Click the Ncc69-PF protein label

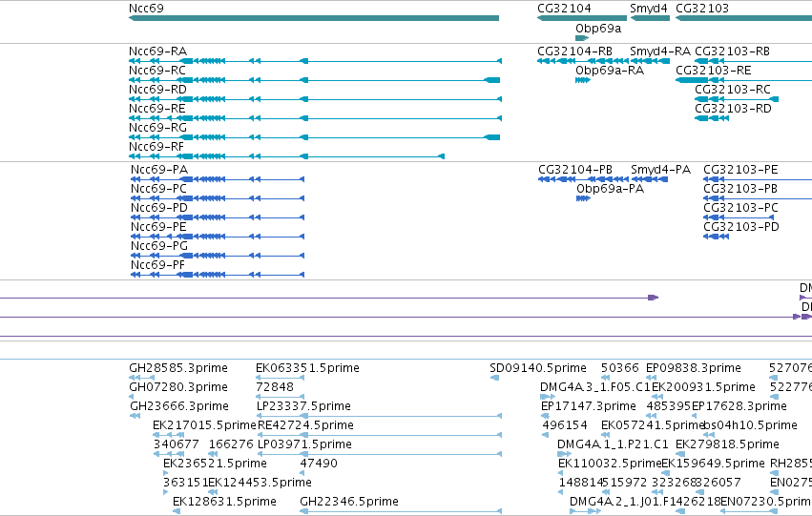158,265
